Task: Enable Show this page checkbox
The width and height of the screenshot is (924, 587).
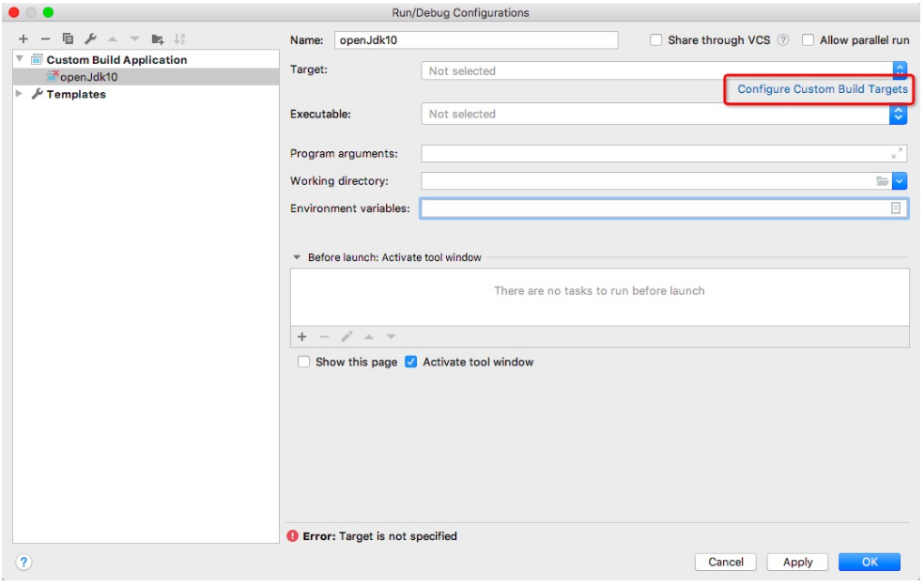Action: pyautogui.click(x=303, y=362)
